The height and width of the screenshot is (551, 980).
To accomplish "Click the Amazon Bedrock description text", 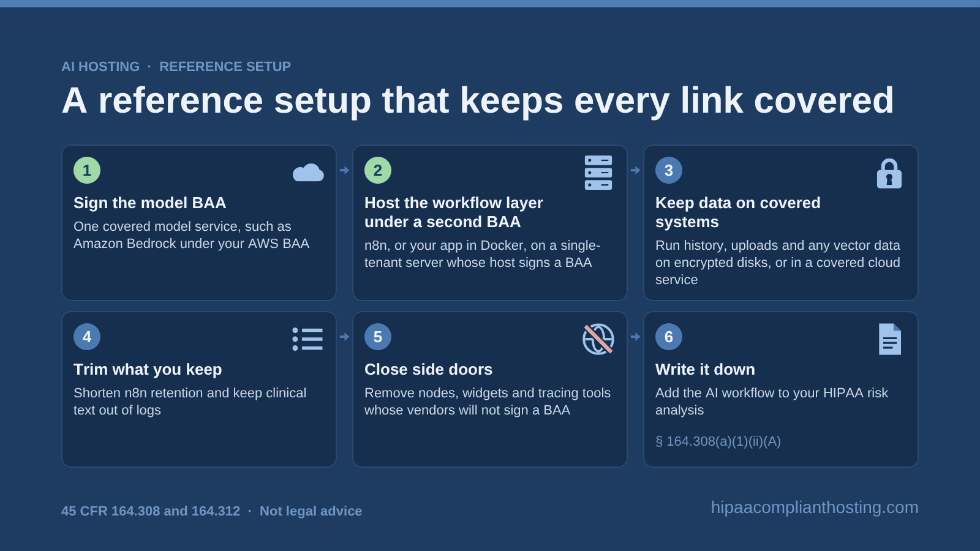I will (x=191, y=235).
